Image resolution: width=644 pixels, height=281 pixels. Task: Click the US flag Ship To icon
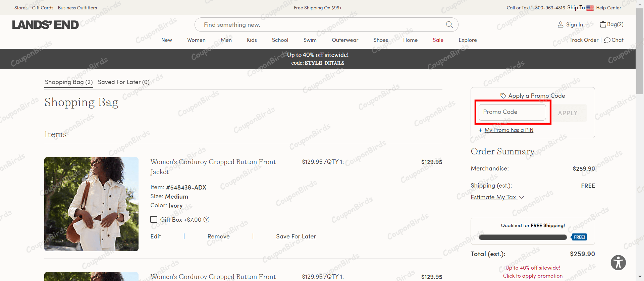[x=590, y=8]
